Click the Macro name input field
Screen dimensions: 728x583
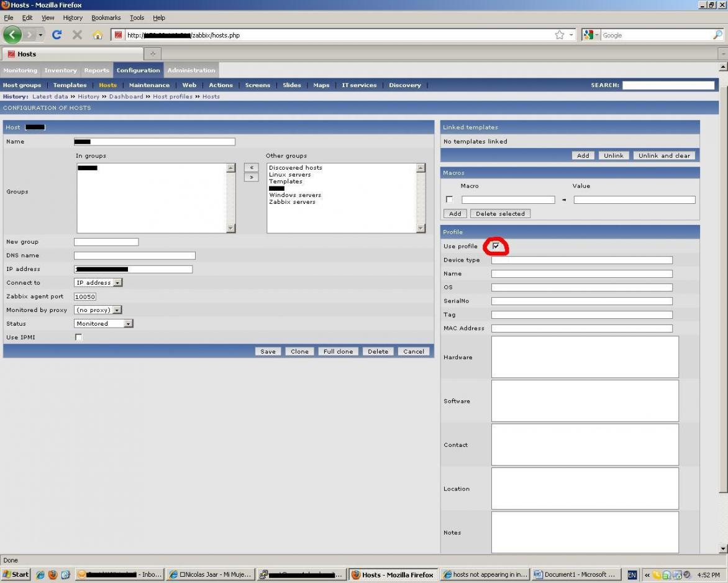click(x=508, y=200)
